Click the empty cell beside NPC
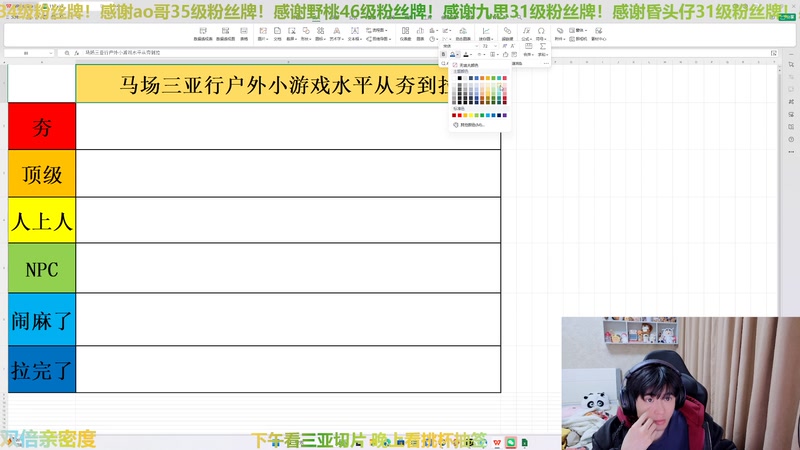 288,268
